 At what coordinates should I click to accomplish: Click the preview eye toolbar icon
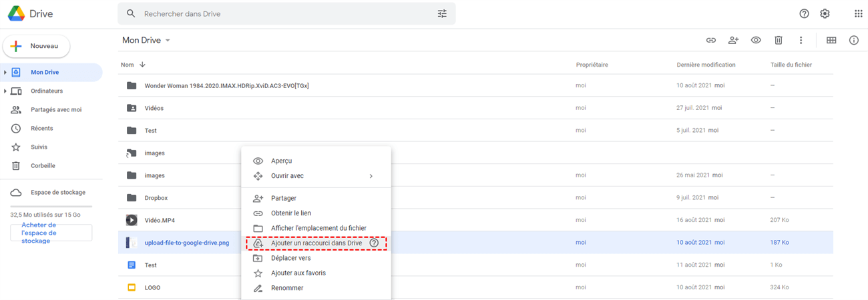(756, 40)
